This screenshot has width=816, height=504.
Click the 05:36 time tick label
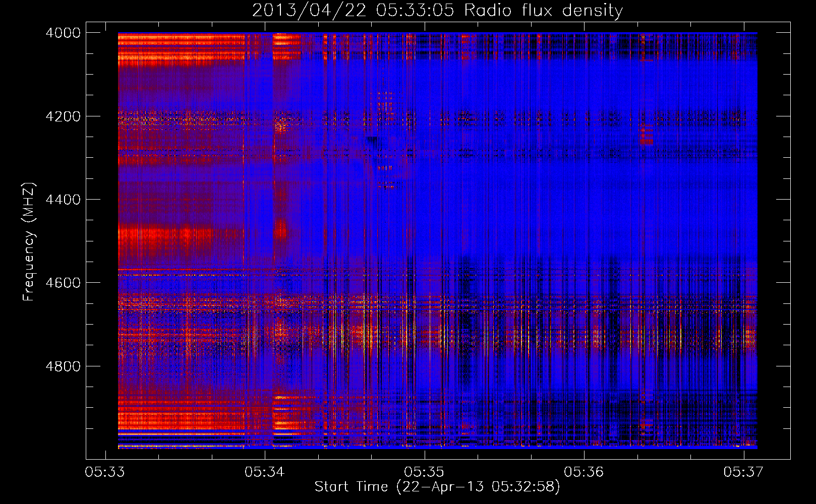pyautogui.click(x=584, y=472)
